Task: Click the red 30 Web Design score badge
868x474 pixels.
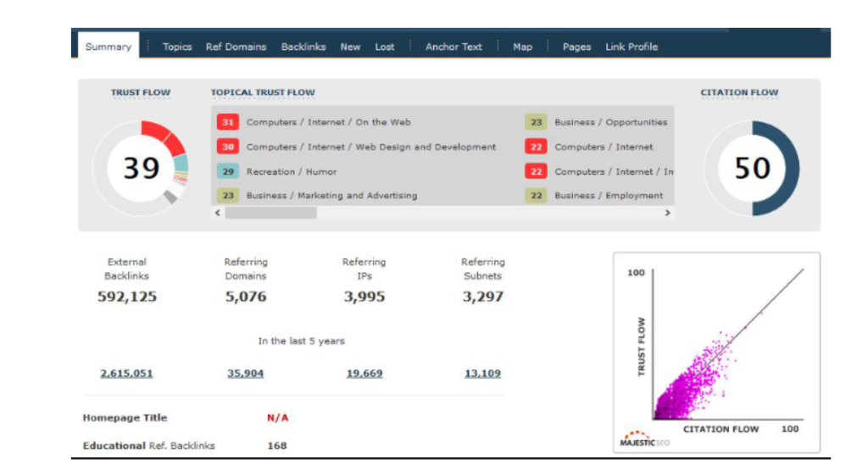Action: click(227, 147)
